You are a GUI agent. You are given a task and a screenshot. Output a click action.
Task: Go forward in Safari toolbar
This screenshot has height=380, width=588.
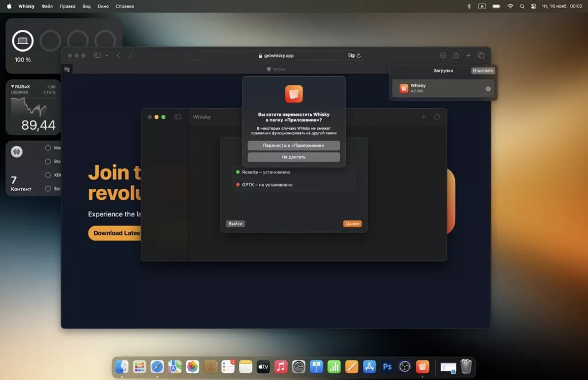point(130,56)
